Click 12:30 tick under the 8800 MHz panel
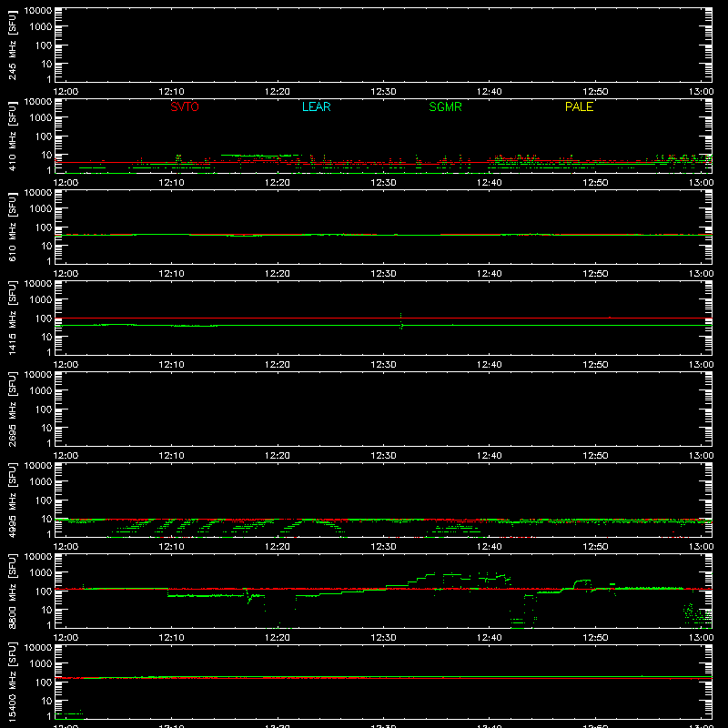 click(x=383, y=638)
